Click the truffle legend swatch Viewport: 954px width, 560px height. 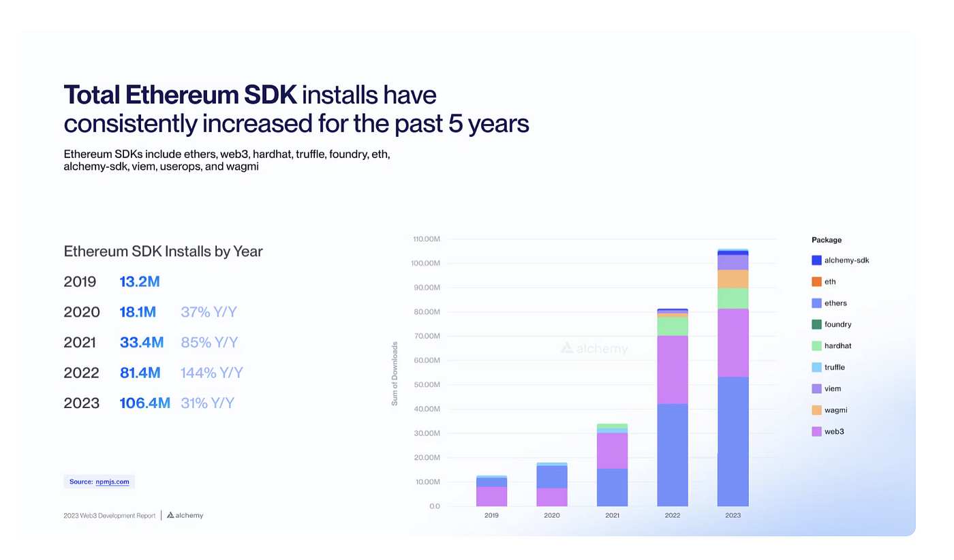[816, 367]
